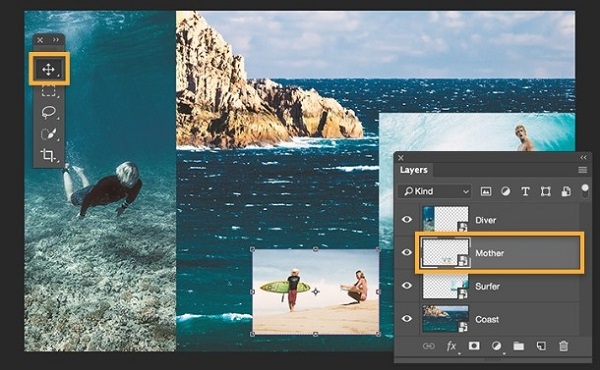The width and height of the screenshot is (600, 370).
Task: Delete layer with trash icon
Action: (x=563, y=346)
